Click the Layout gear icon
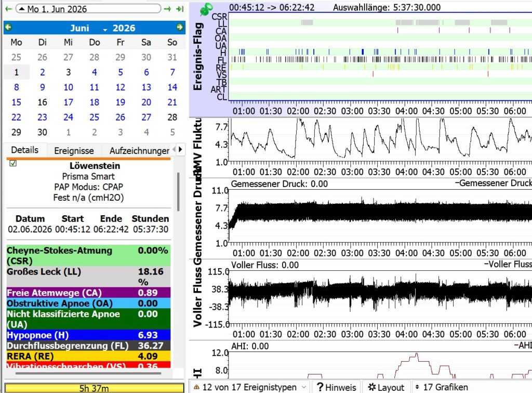 pos(372,387)
